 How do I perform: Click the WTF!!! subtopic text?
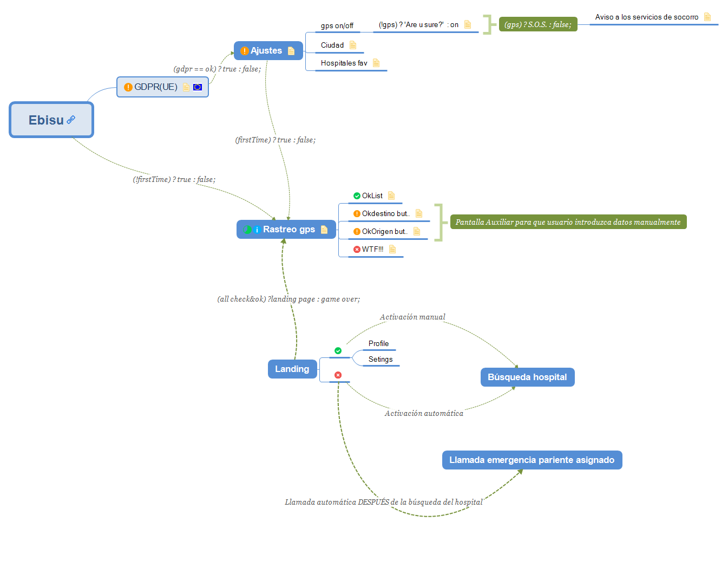click(373, 250)
